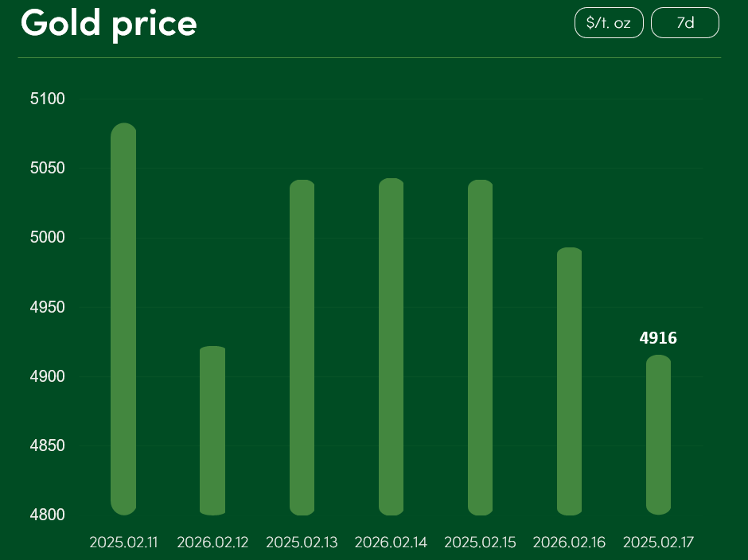The width and height of the screenshot is (748, 560).
Task: Click the 2026.02.16 date label
Action: [569, 542]
